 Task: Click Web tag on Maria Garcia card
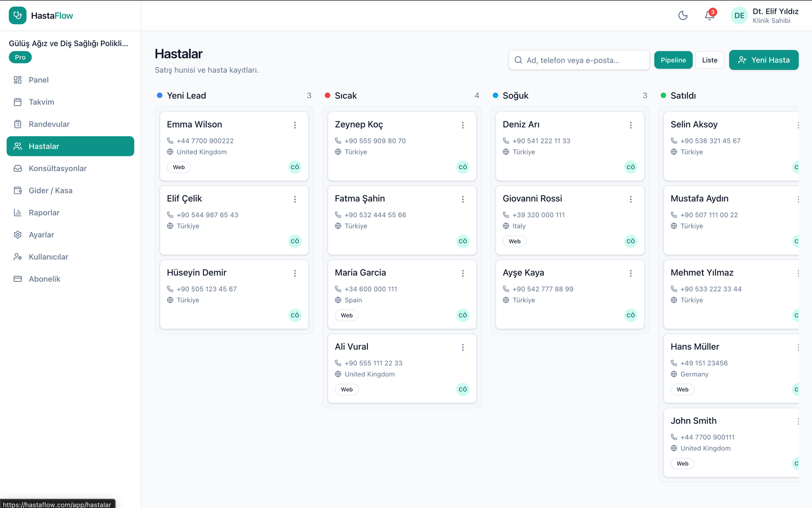(x=347, y=315)
